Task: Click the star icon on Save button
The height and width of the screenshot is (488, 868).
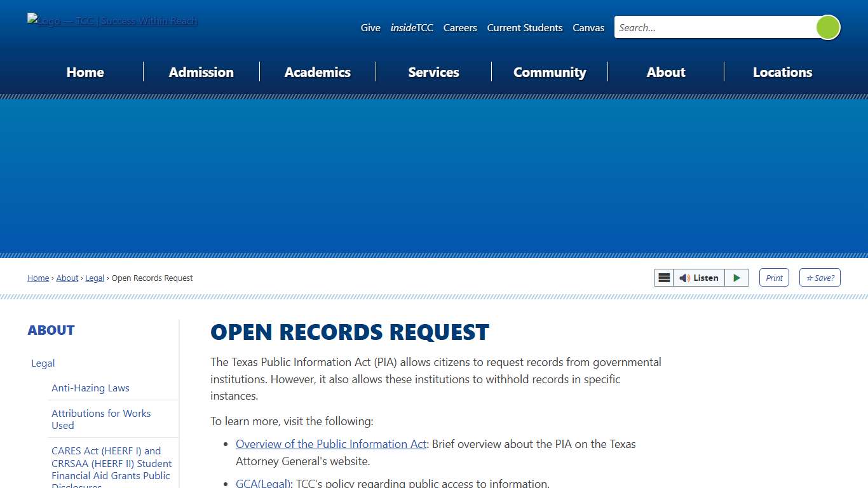Action: click(810, 277)
